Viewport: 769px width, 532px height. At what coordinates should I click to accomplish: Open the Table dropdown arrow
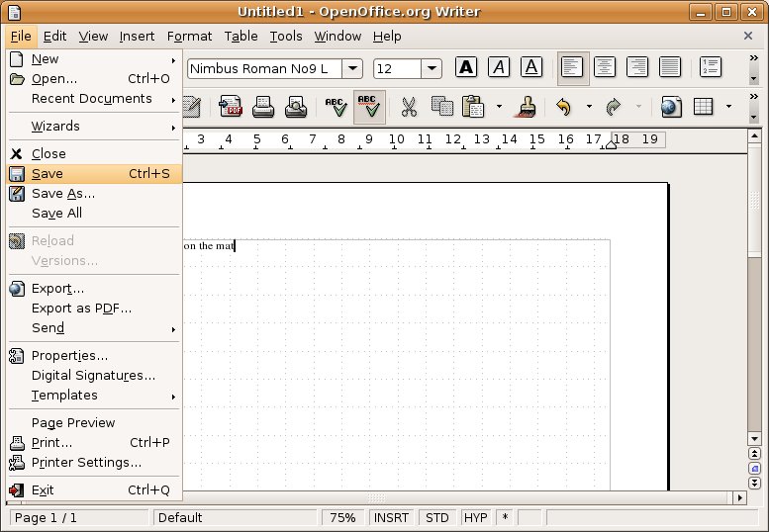(x=728, y=107)
